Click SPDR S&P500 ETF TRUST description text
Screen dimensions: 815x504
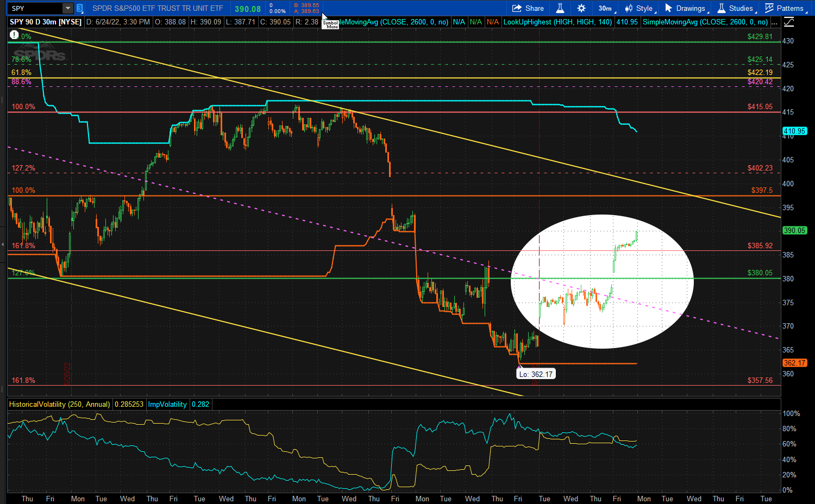tap(158, 8)
